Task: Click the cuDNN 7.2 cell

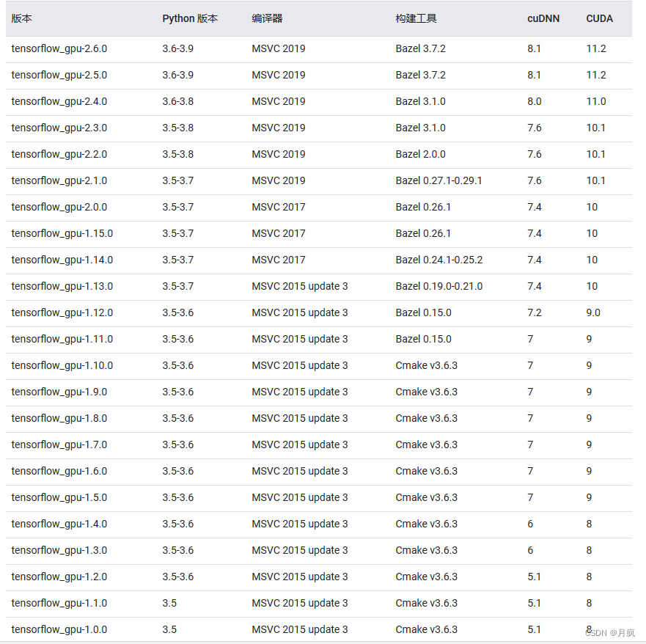Action: 535,312
